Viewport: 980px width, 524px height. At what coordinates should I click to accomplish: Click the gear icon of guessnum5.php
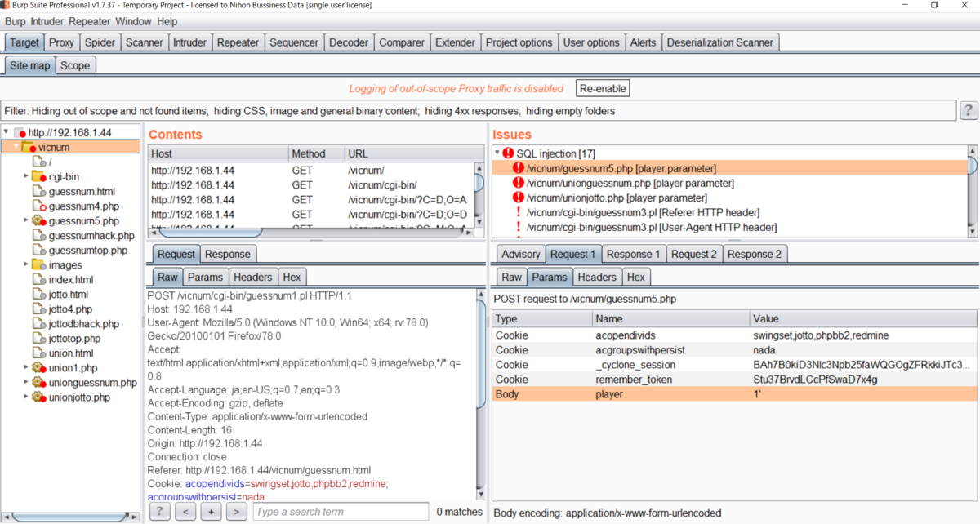(39, 220)
